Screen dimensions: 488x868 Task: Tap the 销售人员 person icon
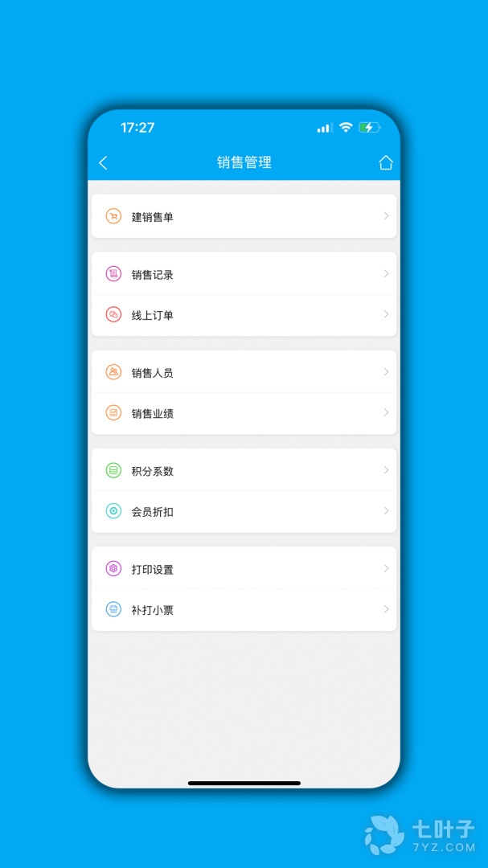pos(113,372)
